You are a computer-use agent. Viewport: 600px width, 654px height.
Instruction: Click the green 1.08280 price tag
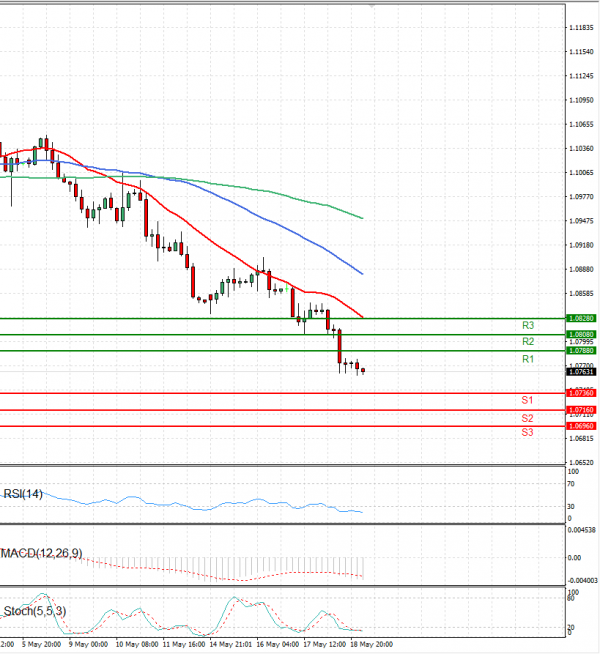pos(581,319)
